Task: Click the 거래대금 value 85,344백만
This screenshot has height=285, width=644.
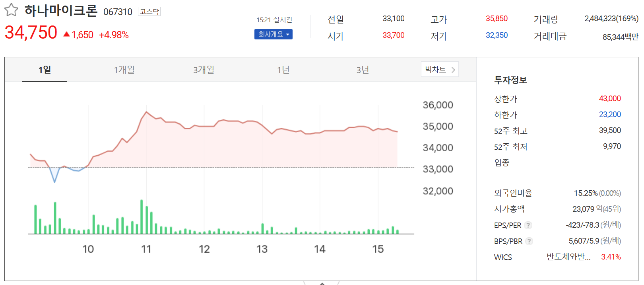Action: point(621,37)
